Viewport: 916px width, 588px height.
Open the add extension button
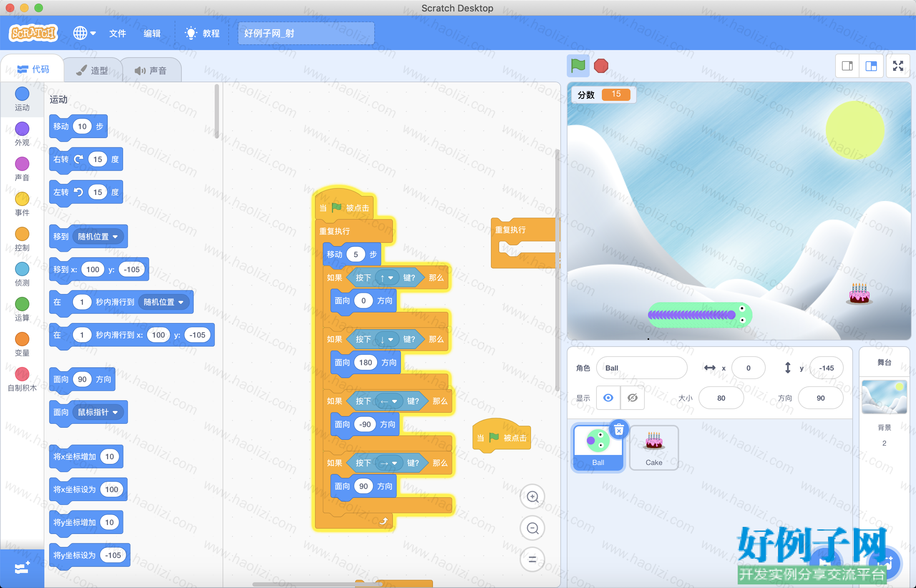point(22,568)
